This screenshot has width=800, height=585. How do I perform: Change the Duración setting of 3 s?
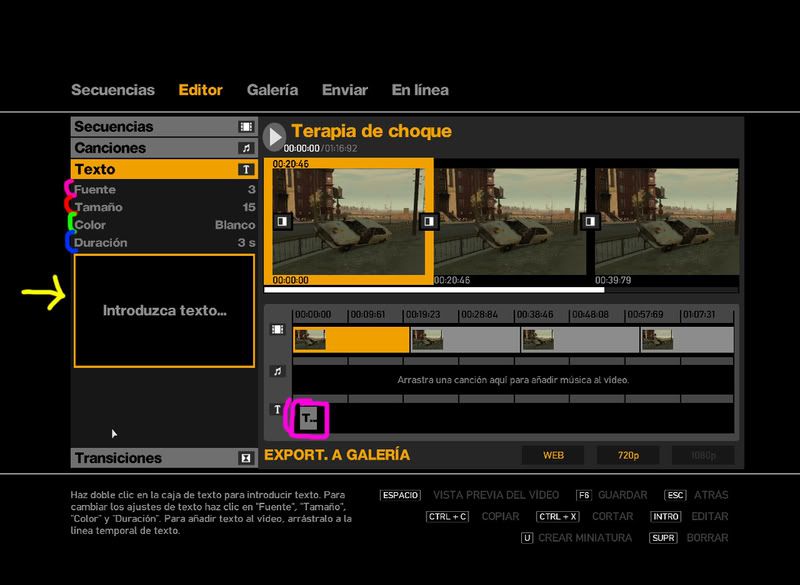click(164, 242)
